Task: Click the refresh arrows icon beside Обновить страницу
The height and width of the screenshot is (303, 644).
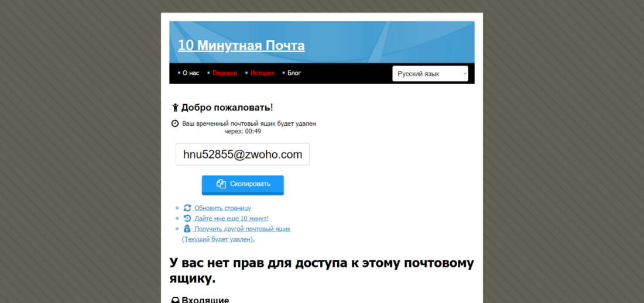Action: click(187, 208)
